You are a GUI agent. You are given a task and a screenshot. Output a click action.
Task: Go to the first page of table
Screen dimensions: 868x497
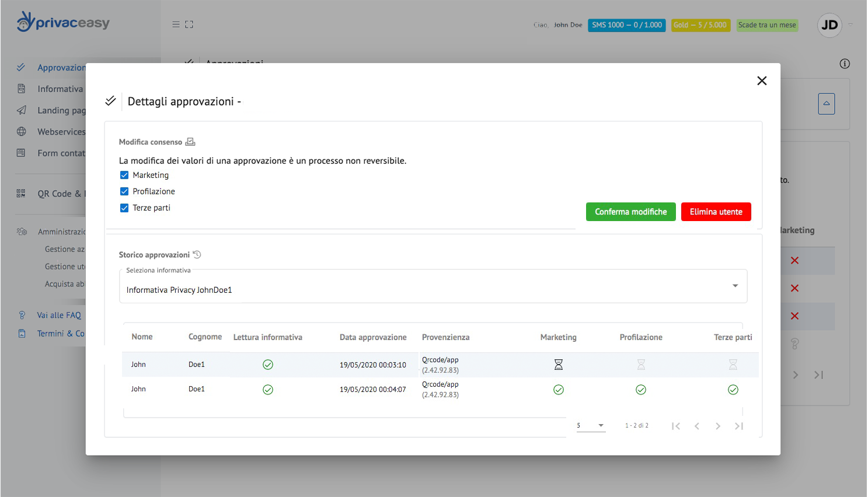pyautogui.click(x=676, y=426)
